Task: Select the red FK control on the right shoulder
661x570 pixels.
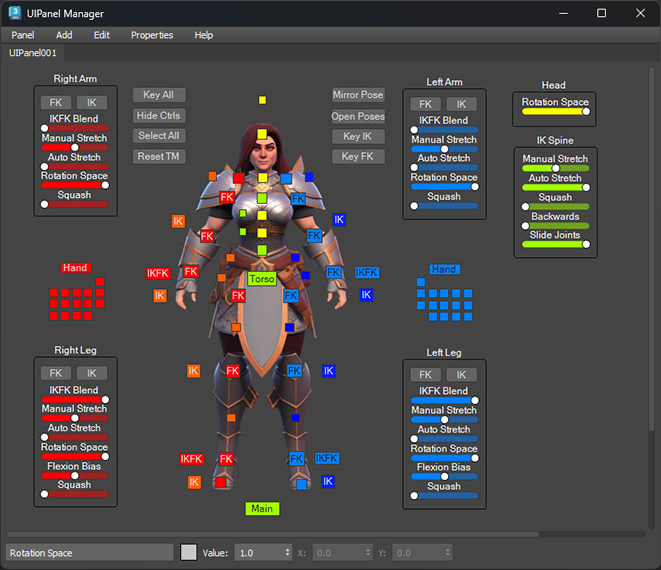Action: tap(227, 197)
